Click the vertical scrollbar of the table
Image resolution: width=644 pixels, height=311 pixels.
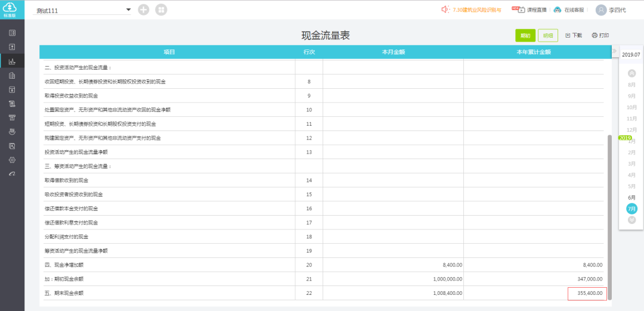609,214
